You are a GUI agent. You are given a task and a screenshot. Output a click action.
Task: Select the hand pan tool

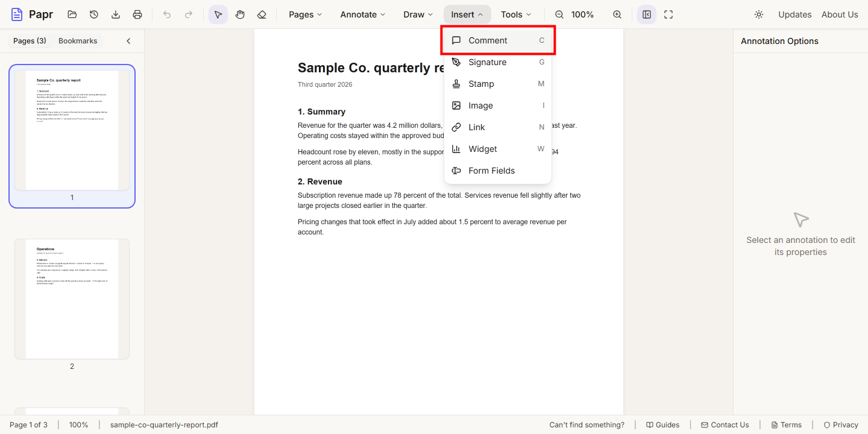pyautogui.click(x=240, y=14)
